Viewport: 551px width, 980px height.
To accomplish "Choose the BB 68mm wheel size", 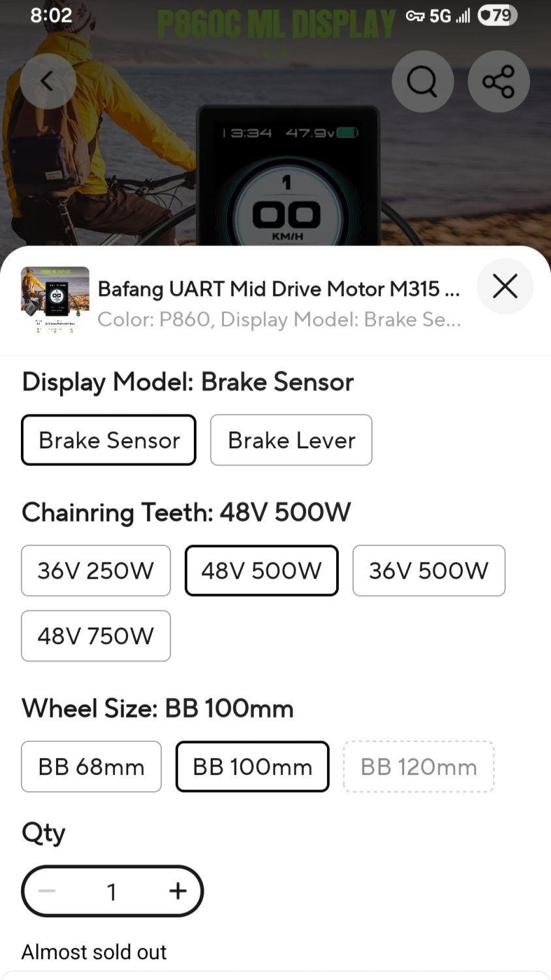I will [91, 766].
